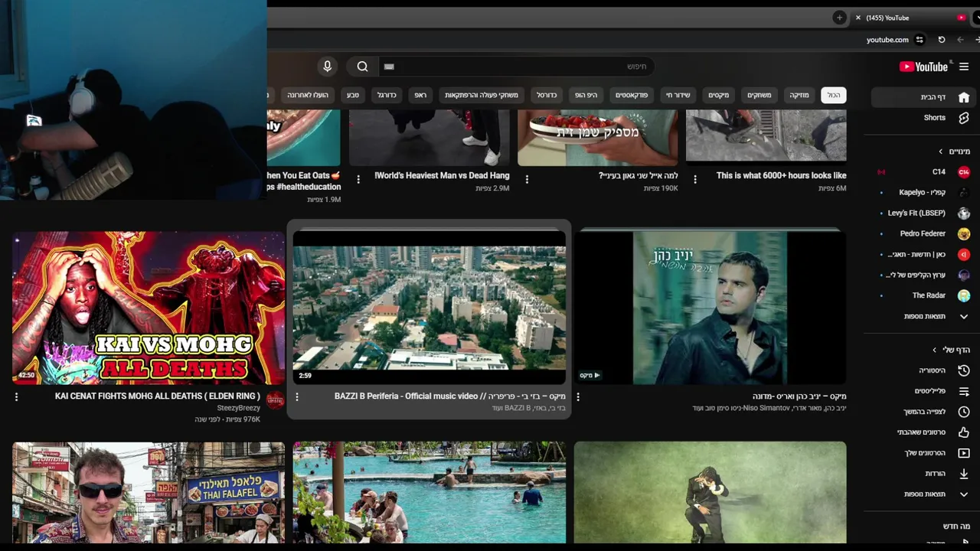Open options for World's Heaviest Man video
Viewport: 980px width, 551px height.
point(358,179)
